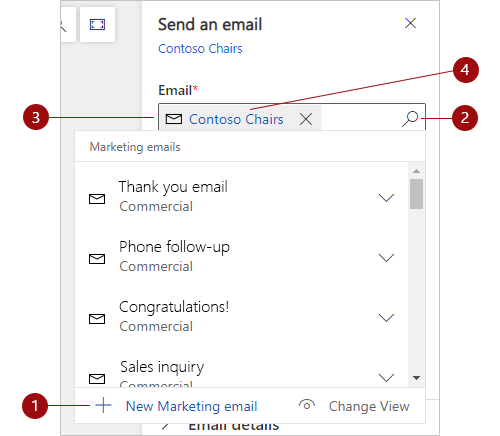Click the eye icon beside Change View
The height and width of the screenshot is (436, 500).
(307, 405)
